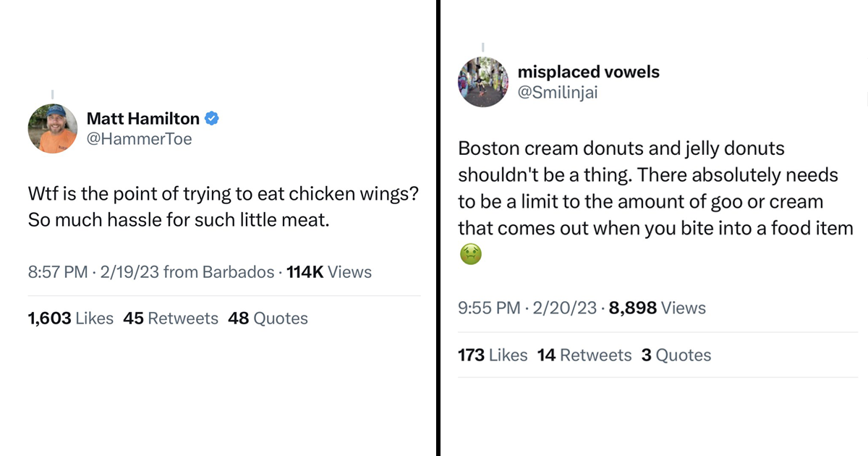This screenshot has height=456, width=868.
Task: Click the chicken wings tweet text
Action: (x=224, y=208)
